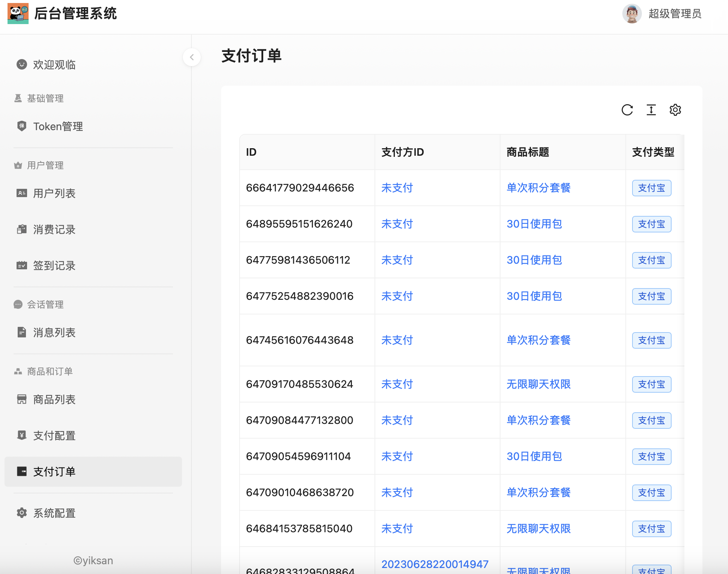Click the 商品列表 shop icon
Image resolution: width=728 pixels, height=574 pixels.
(x=22, y=399)
